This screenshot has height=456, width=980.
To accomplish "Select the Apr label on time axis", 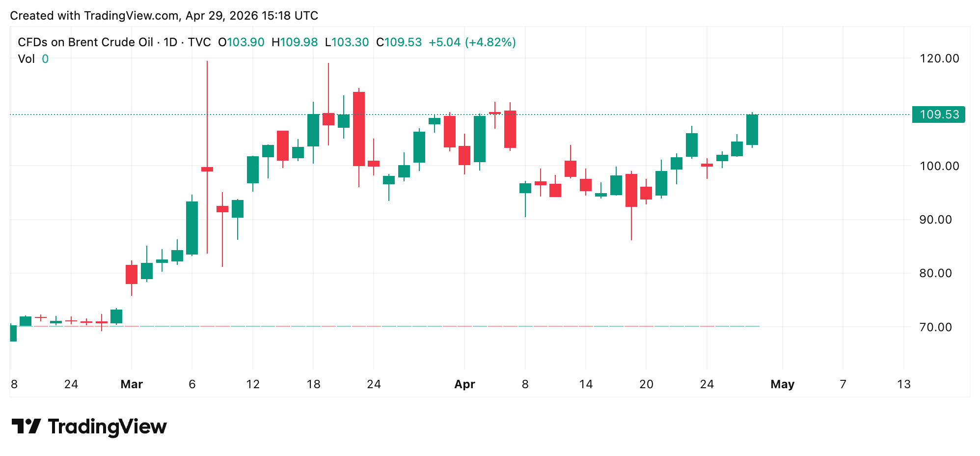I will tap(464, 384).
